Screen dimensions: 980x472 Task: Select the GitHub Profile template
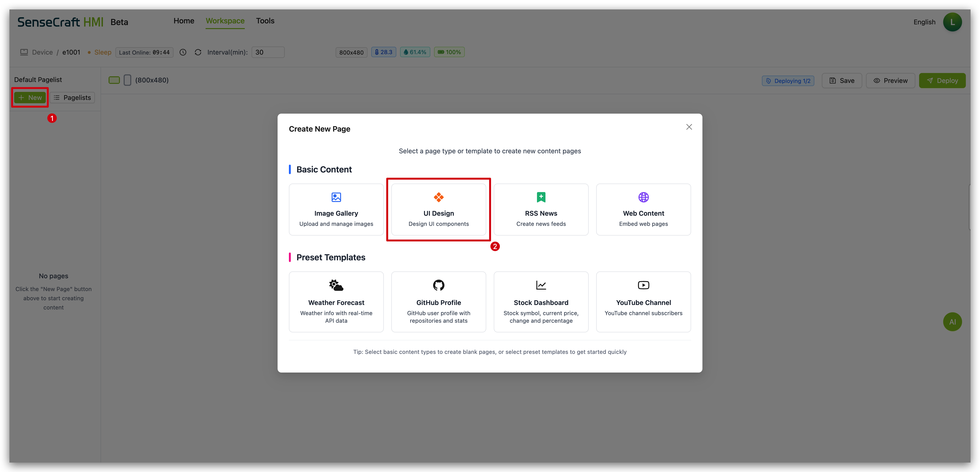click(438, 301)
